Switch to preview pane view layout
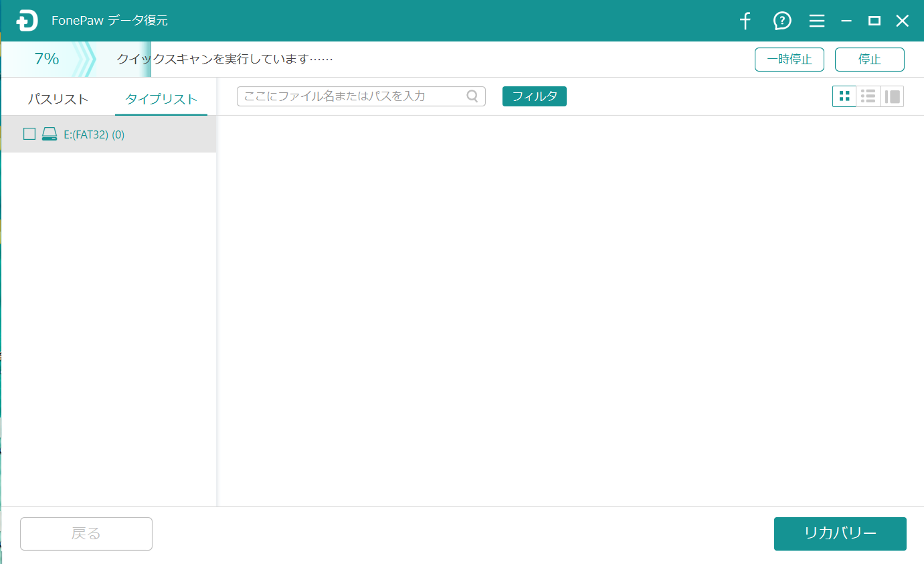 [x=892, y=96]
